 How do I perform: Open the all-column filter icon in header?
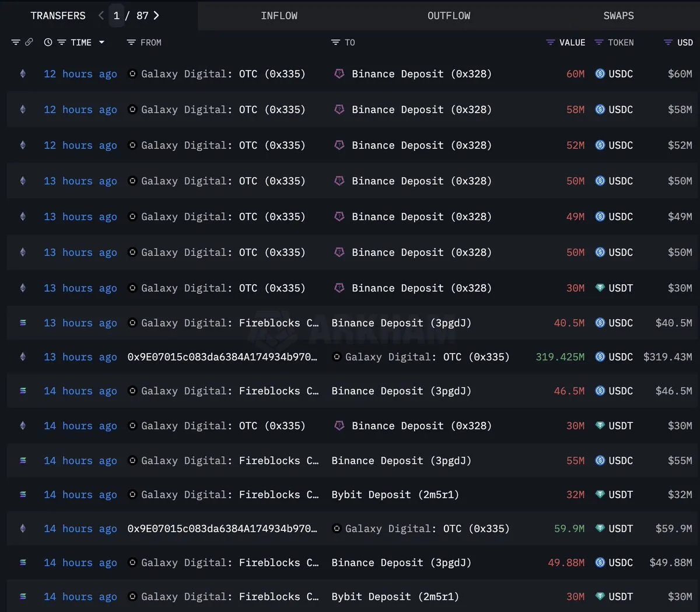point(16,42)
